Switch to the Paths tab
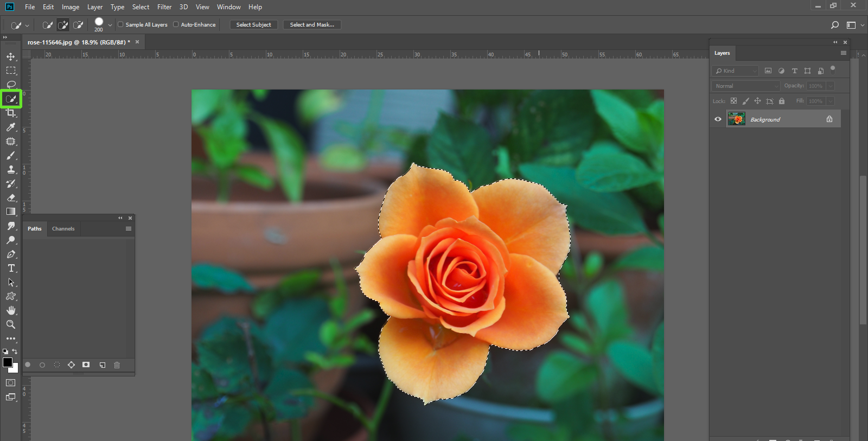Image resolution: width=868 pixels, height=441 pixels. point(35,229)
